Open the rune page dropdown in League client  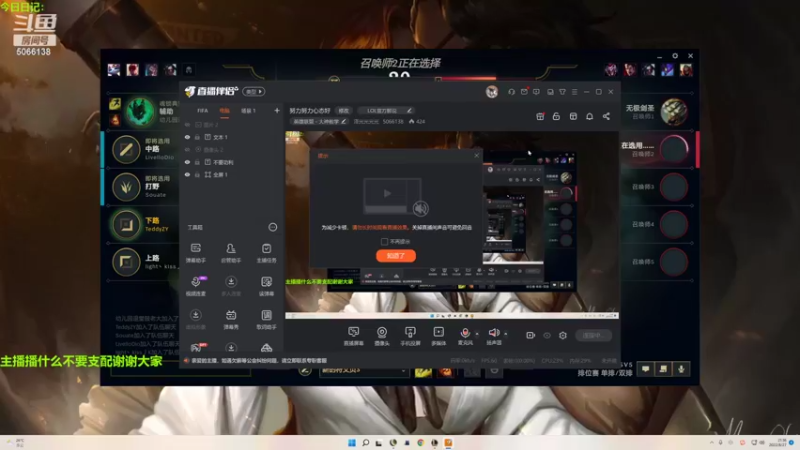pyautogui.click(x=364, y=370)
